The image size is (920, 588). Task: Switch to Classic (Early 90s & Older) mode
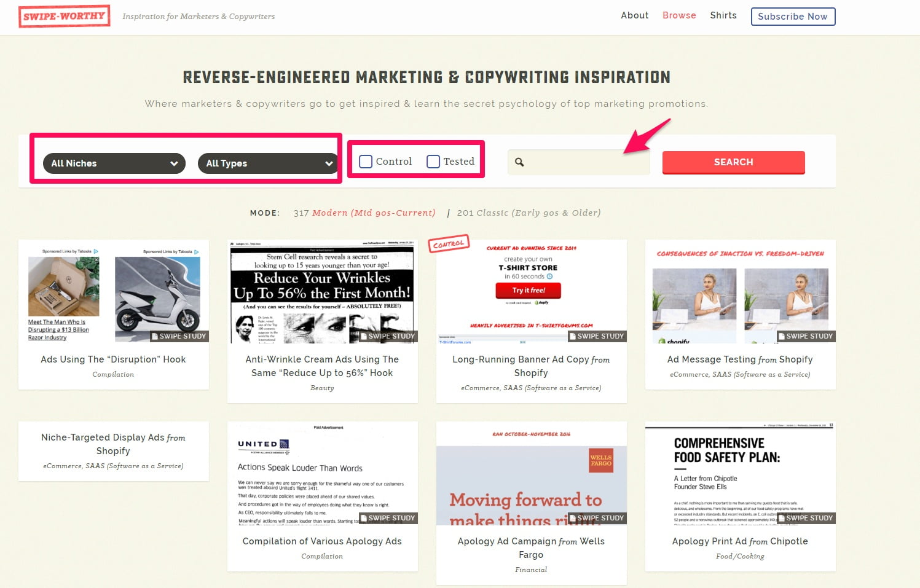click(529, 213)
